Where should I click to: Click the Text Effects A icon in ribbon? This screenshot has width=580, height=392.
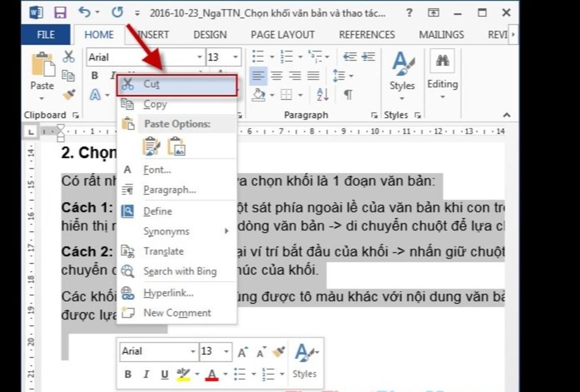pyautogui.click(x=95, y=95)
